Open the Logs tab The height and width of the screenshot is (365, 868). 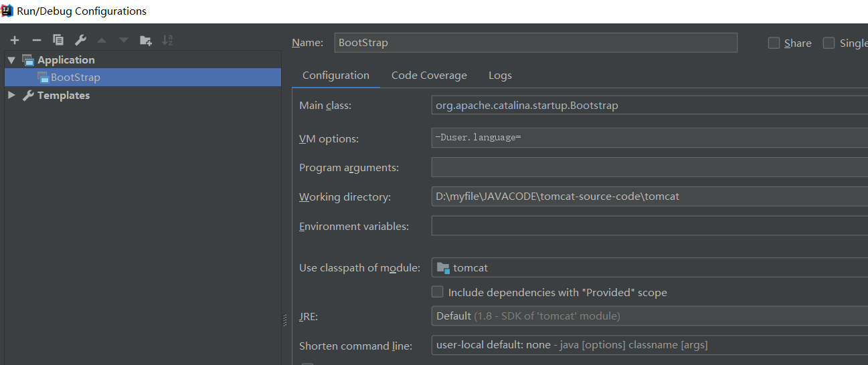[x=500, y=76]
